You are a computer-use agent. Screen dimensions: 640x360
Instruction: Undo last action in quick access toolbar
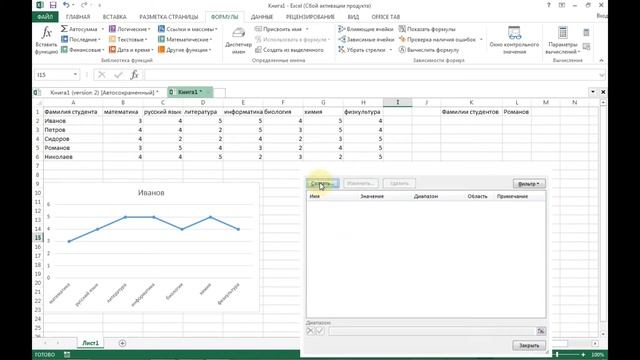66,5
